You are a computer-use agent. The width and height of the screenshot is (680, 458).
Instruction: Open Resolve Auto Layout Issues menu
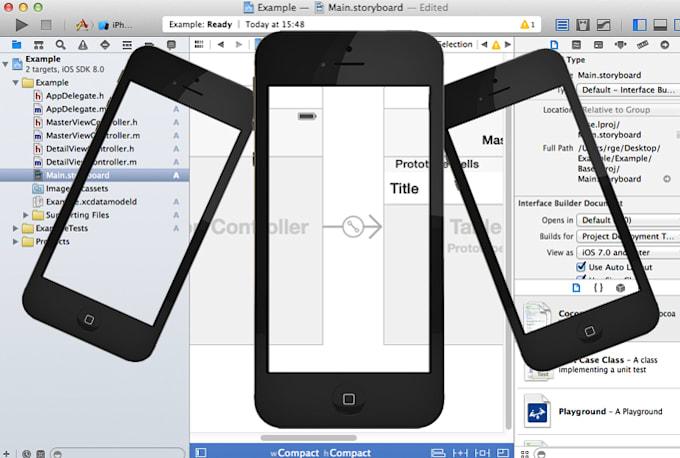482,453
